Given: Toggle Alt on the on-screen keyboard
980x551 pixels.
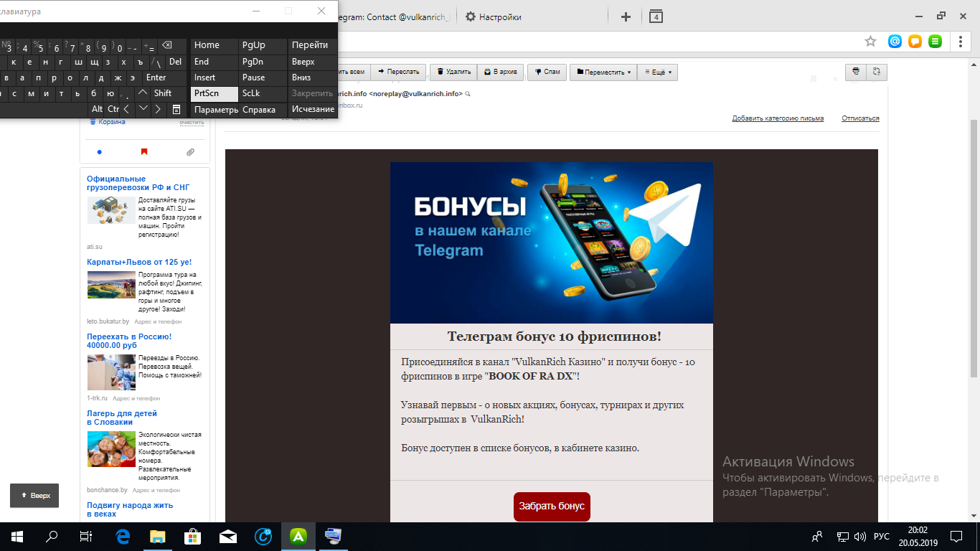Looking at the screenshot, I should coord(97,109).
